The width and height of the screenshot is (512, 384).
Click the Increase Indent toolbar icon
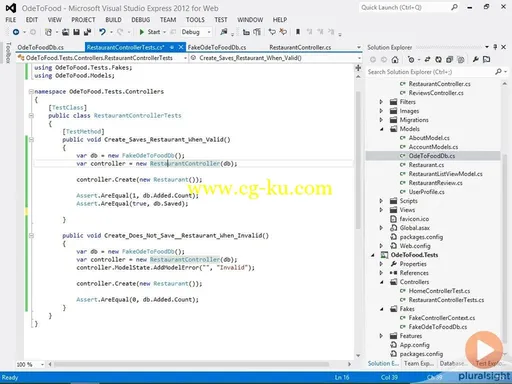257,32
